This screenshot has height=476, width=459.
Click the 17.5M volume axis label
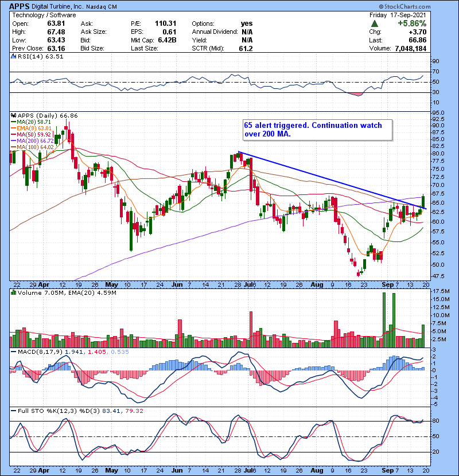(x=441, y=291)
